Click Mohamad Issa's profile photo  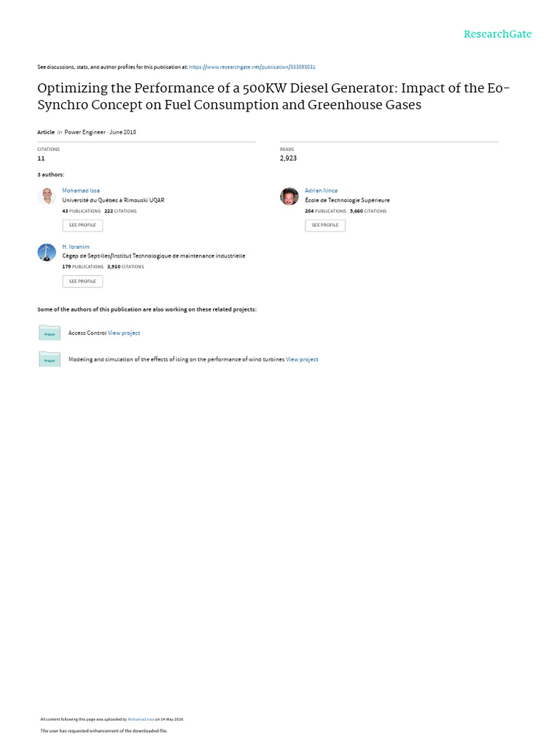47,196
